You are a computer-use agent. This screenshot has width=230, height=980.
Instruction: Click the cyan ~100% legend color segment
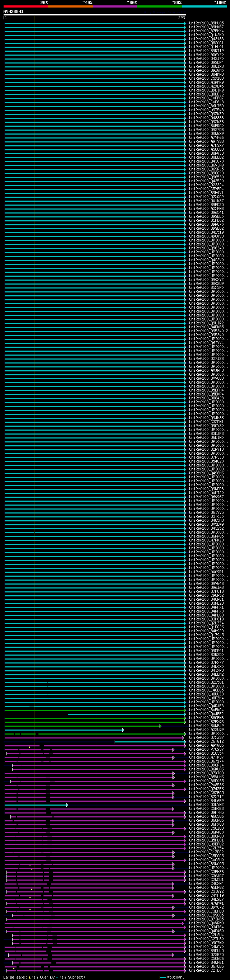[x=204, y=6]
